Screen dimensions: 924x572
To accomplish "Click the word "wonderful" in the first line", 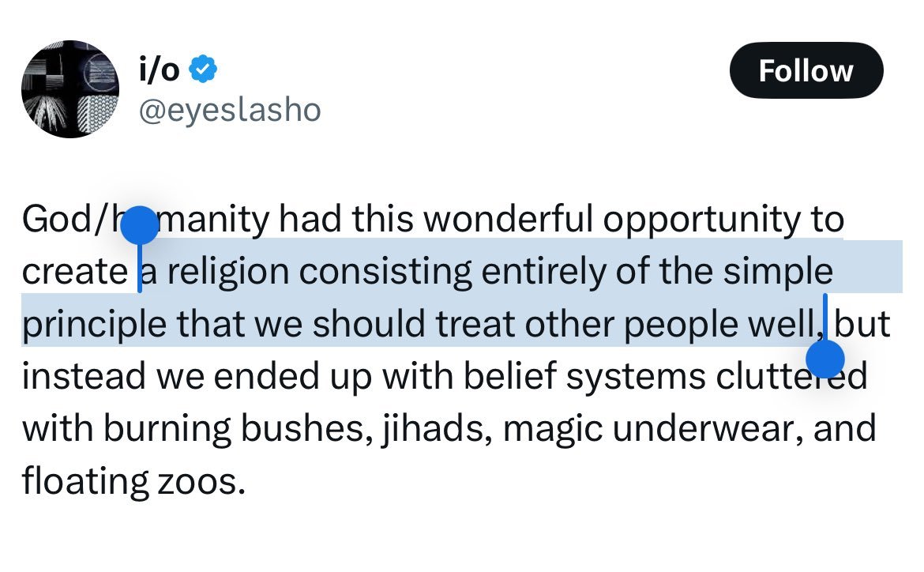I will 508,220.
